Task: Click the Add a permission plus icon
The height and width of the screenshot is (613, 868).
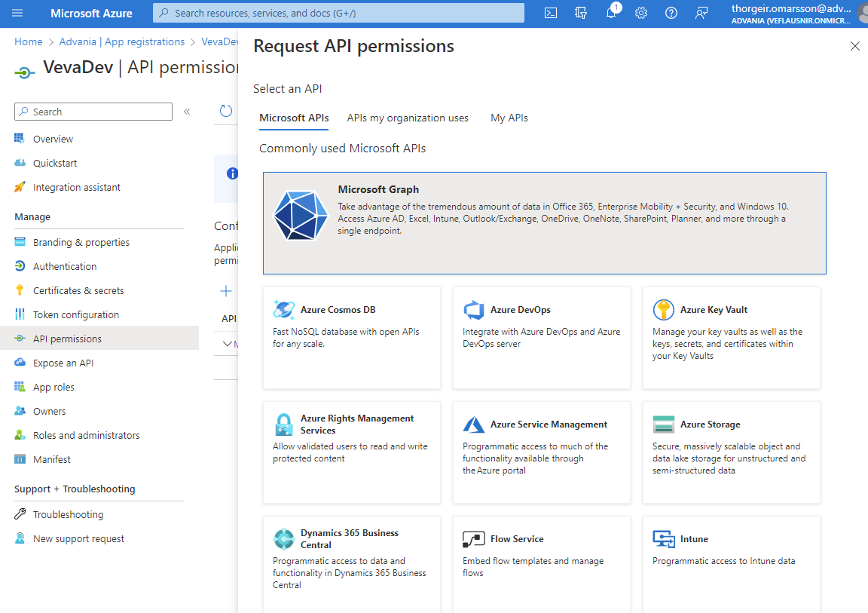Action: (226, 291)
